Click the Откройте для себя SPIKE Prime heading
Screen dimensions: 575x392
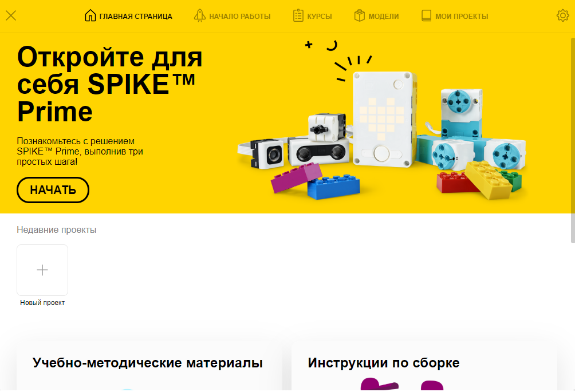pos(109,84)
